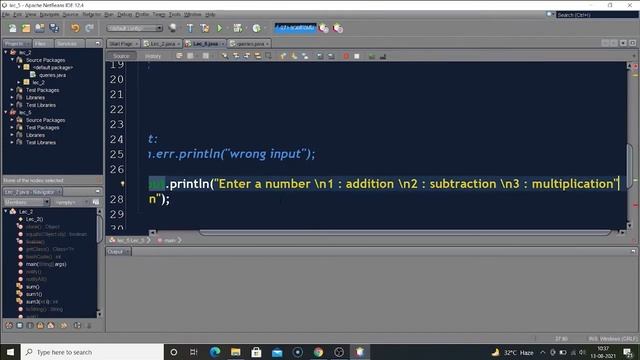Minimize the Projects panel group
Screen dimensions: 640x360
[x=98, y=43]
